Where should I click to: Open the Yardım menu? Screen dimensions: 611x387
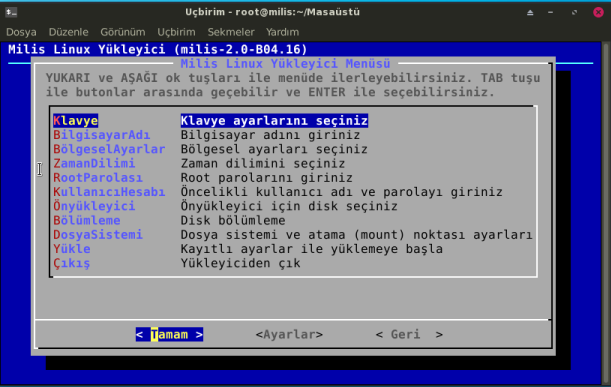[x=283, y=32]
